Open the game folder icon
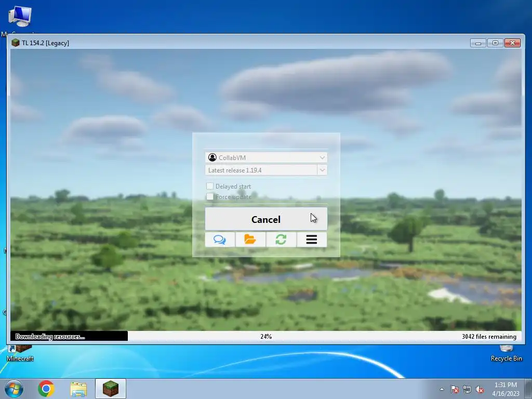The height and width of the screenshot is (399, 532). tap(250, 240)
